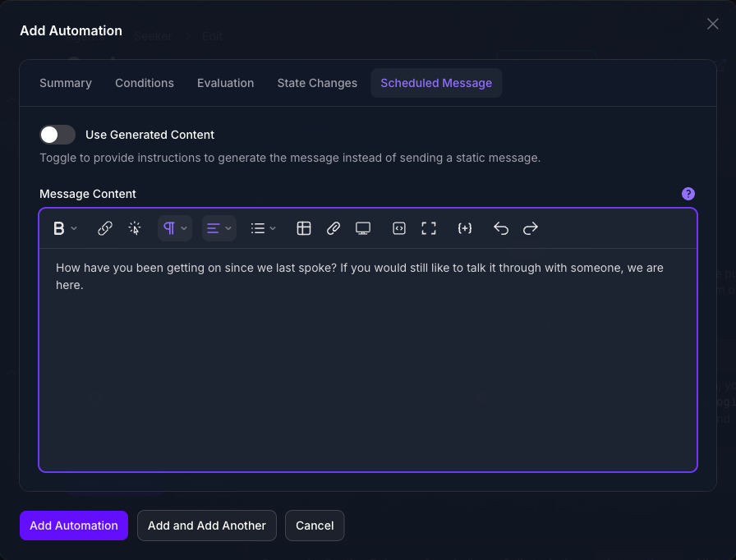Screen dimensions: 736x560
Task: Click the Use Generated Content label
Action: [149, 135]
